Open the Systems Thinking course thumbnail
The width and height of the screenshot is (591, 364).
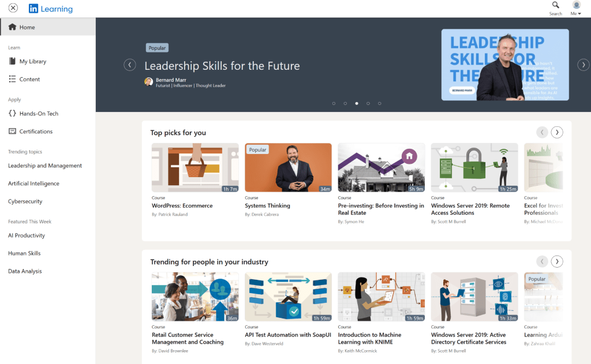point(288,168)
